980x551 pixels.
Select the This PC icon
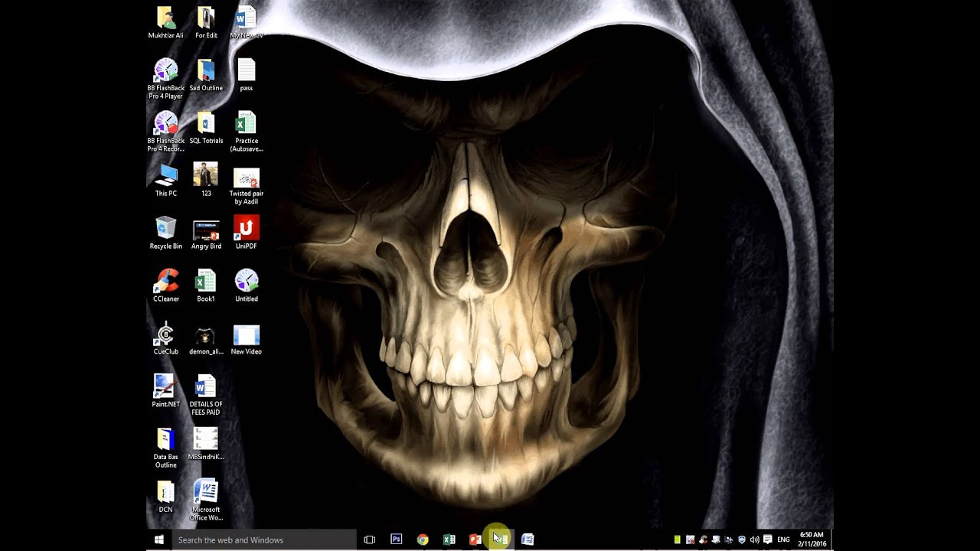pos(166,181)
